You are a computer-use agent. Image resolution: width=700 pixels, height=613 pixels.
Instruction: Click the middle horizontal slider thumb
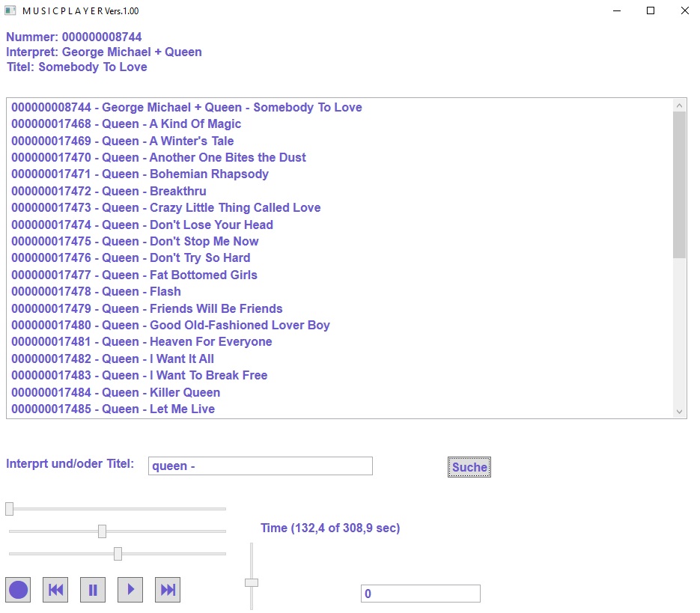(103, 531)
